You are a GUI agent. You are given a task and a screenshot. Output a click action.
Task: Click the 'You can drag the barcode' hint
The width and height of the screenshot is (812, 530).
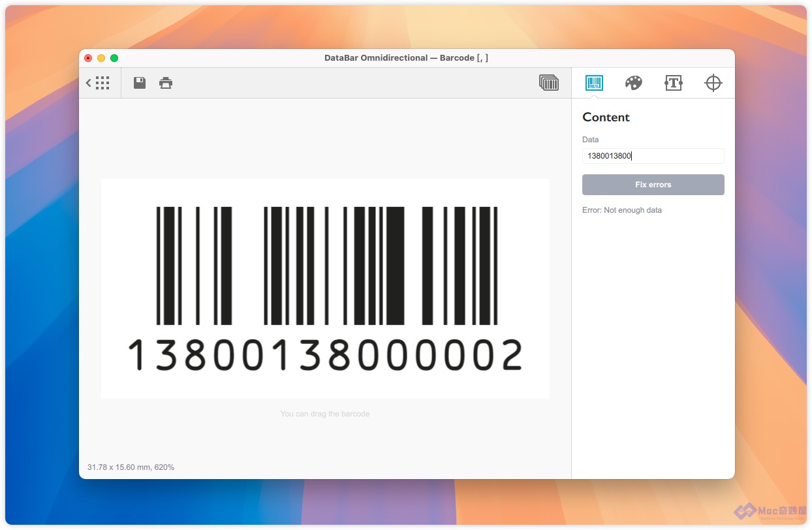point(325,414)
